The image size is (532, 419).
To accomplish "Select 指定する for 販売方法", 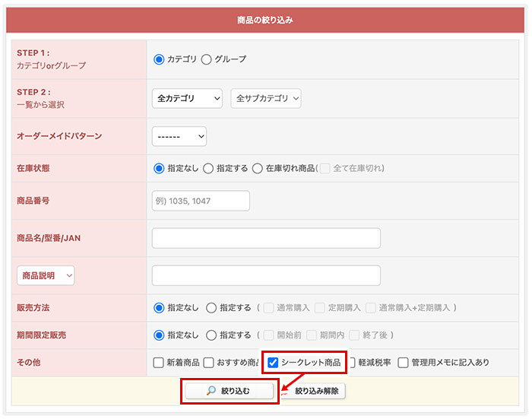I will 211,308.
